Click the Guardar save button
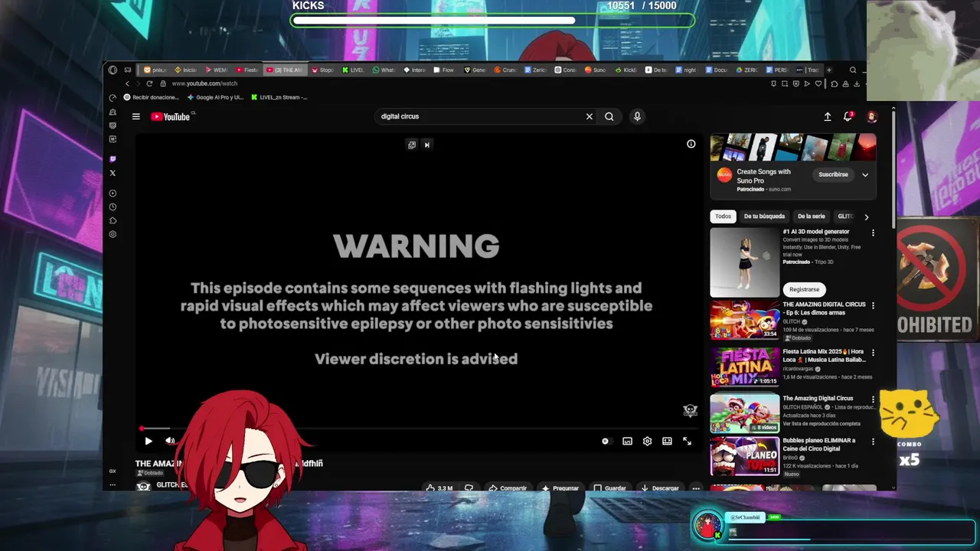The image size is (980, 551). (x=610, y=488)
